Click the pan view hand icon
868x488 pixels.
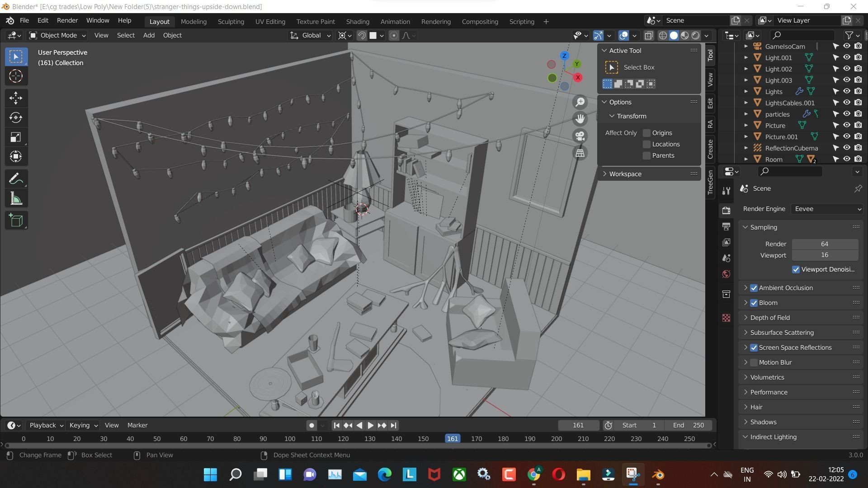point(580,119)
